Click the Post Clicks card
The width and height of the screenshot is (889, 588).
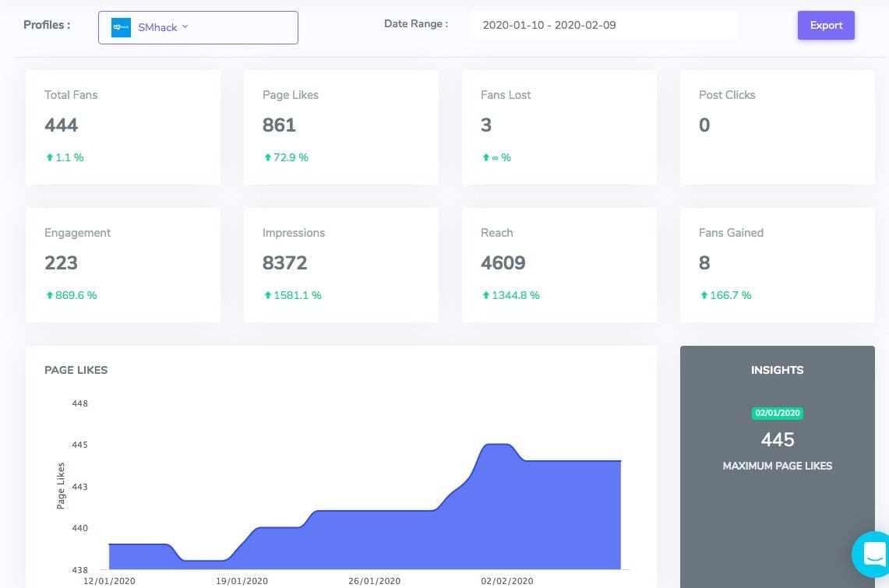tap(777, 127)
